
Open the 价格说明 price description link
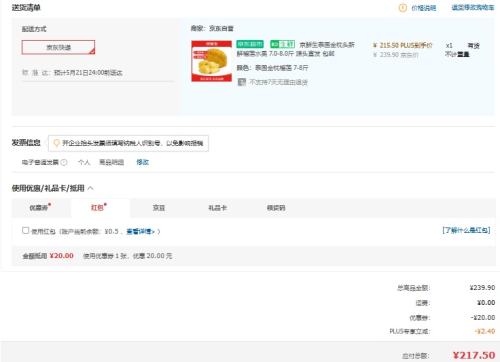coord(424,8)
